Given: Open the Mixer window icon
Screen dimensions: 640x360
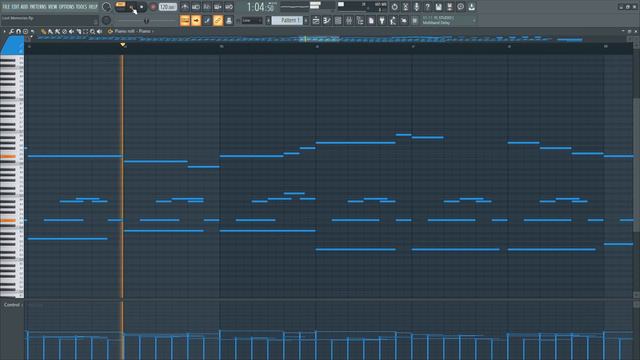Looking at the screenshot, I should pos(349,20).
